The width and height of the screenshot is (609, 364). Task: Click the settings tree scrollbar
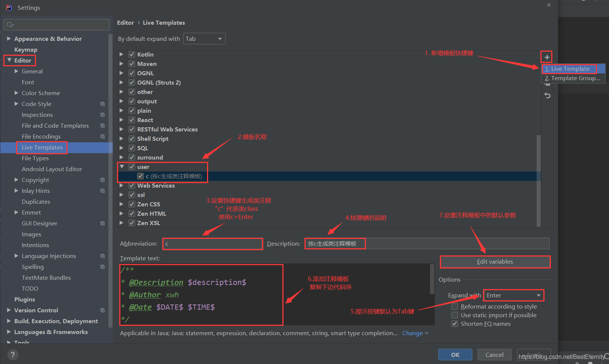(x=110, y=181)
